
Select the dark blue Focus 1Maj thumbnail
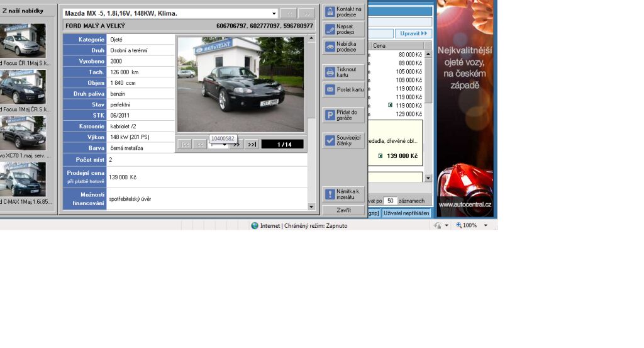[x=23, y=87]
